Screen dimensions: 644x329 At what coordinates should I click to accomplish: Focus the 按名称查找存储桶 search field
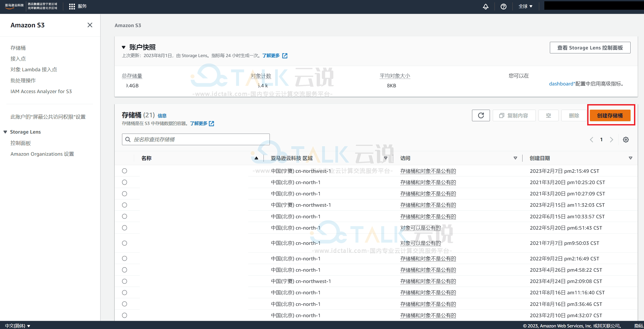coord(196,139)
